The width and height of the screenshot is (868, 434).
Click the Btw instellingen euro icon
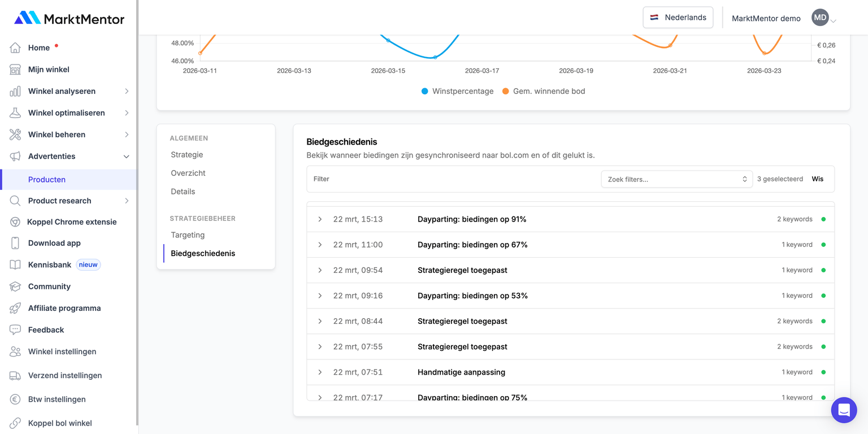15,400
